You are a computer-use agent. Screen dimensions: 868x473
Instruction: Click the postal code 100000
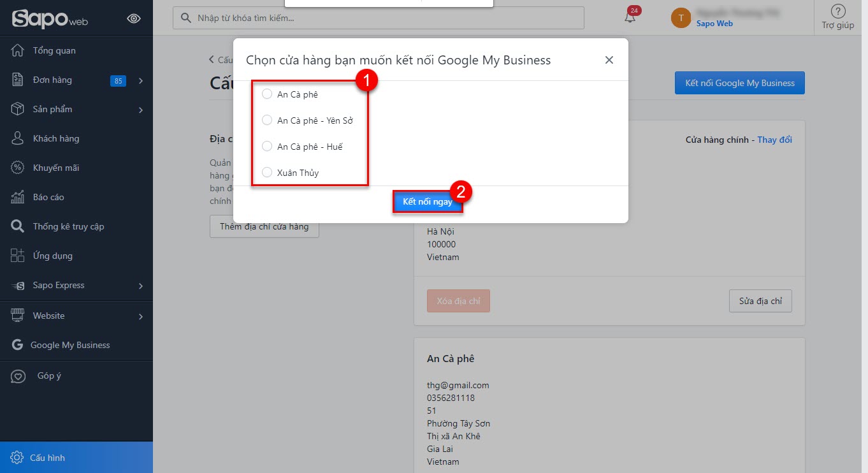coord(441,244)
